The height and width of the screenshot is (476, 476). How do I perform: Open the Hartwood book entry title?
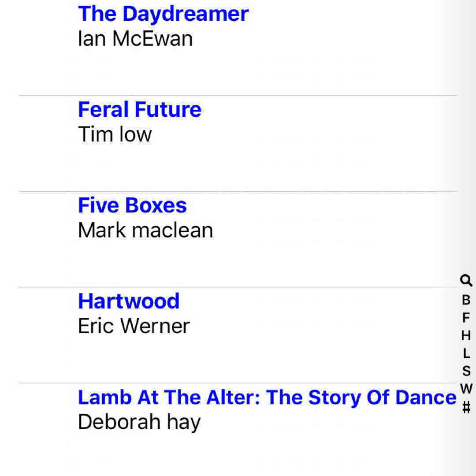tap(129, 301)
